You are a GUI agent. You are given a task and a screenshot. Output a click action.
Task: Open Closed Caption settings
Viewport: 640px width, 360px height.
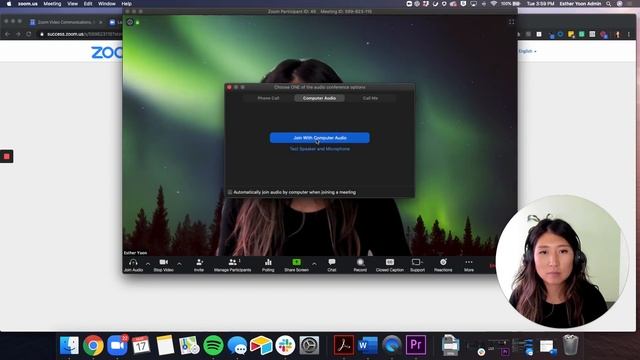[390, 265]
